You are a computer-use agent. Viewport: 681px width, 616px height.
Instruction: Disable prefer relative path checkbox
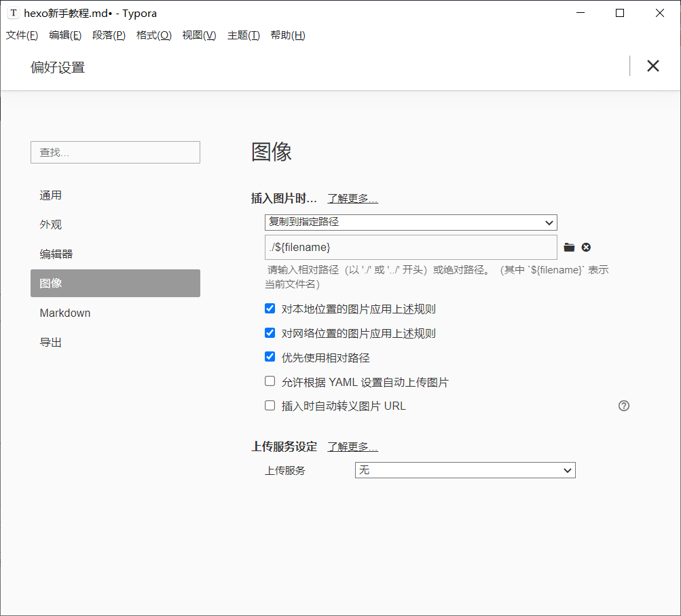270,357
